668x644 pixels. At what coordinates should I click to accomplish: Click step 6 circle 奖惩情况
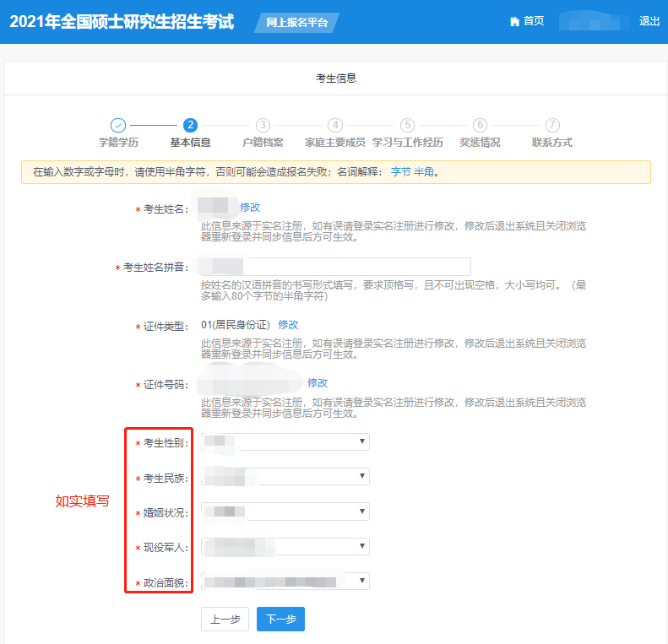(480, 125)
